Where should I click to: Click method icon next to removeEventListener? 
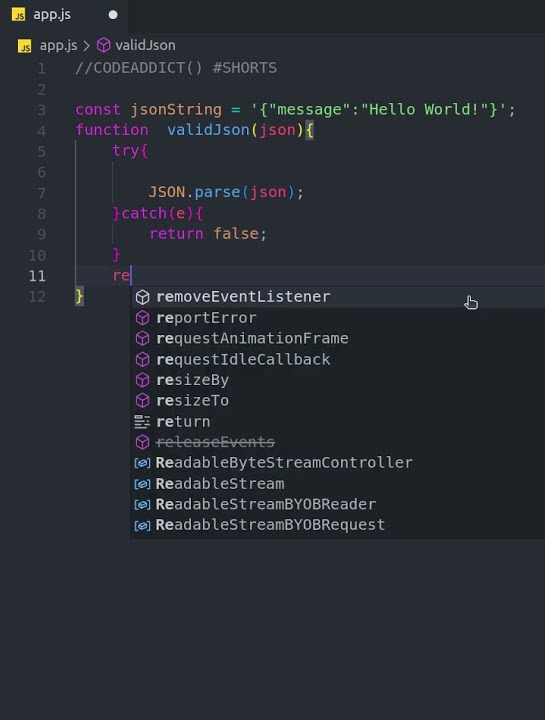[142, 297]
